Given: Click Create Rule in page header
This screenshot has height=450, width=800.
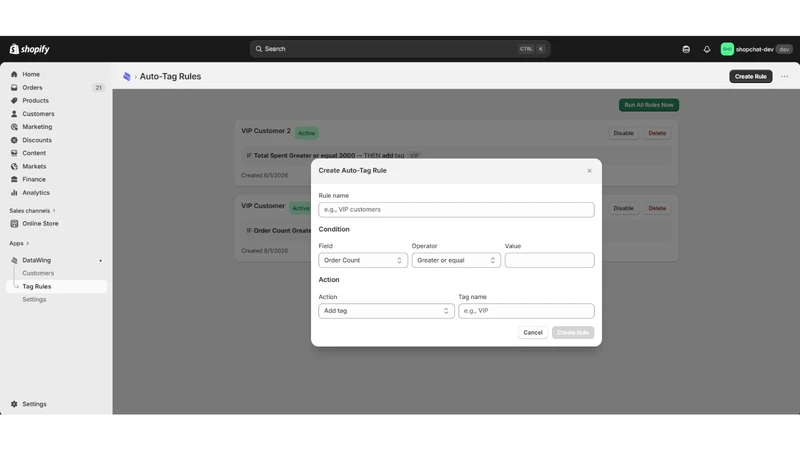Looking at the screenshot, I should pyautogui.click(x=751, y=77).
